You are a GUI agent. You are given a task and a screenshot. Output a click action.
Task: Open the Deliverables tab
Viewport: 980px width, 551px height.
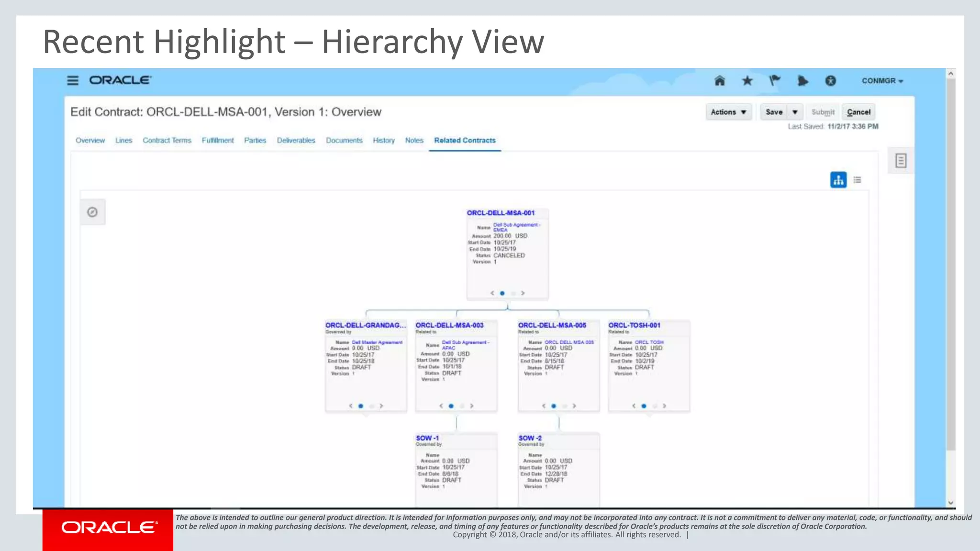296,140
